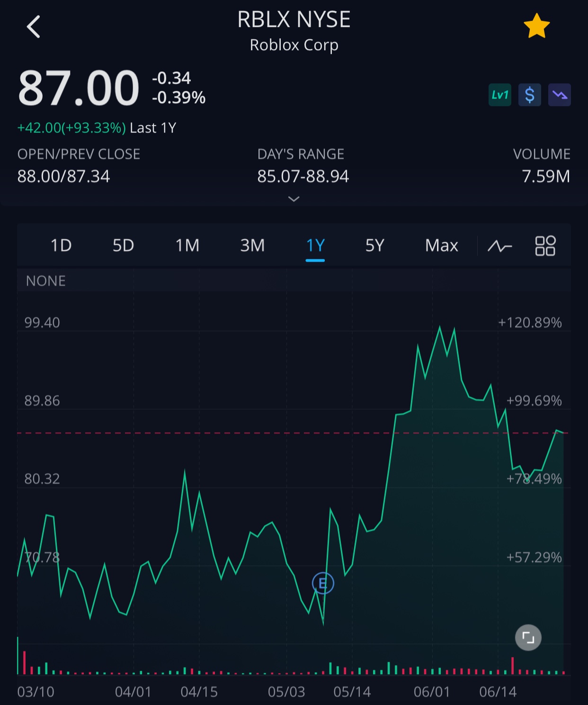The height and width of the screenshot is (705, 588).
Task: Tap the Open/Prev Close value 88.00/87.34
Action: pyautogui.click(x=63, y=176)
